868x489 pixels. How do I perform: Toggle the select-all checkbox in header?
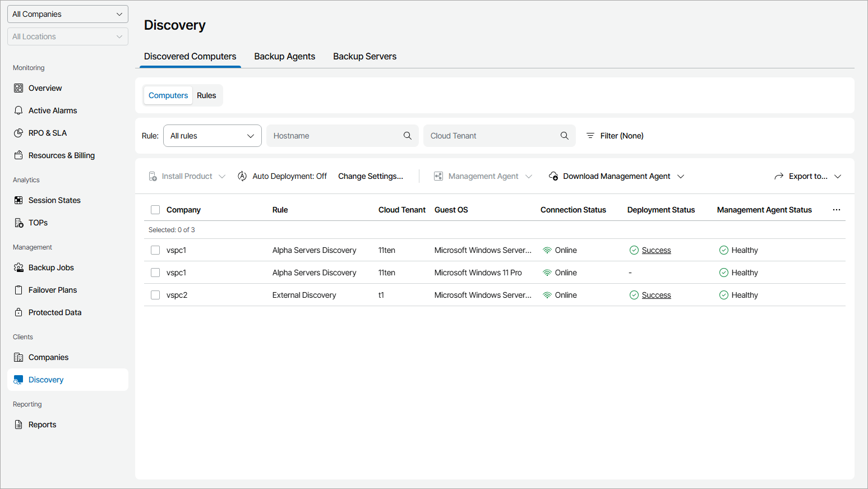pyautogui.click(x=155, y=210)
